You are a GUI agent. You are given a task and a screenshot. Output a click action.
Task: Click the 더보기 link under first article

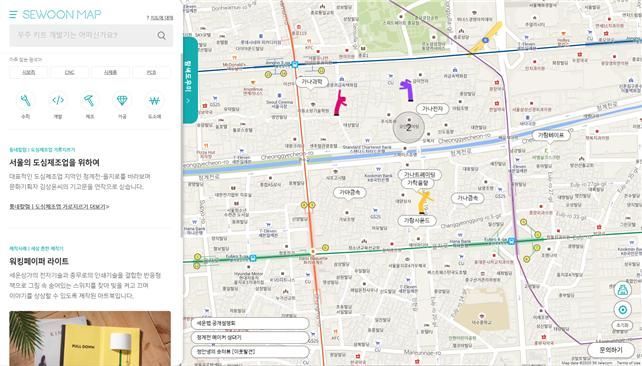point(59,207)
